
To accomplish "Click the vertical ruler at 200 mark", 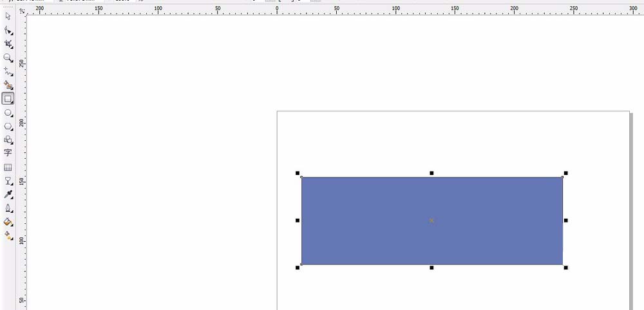I will point(22,123).
